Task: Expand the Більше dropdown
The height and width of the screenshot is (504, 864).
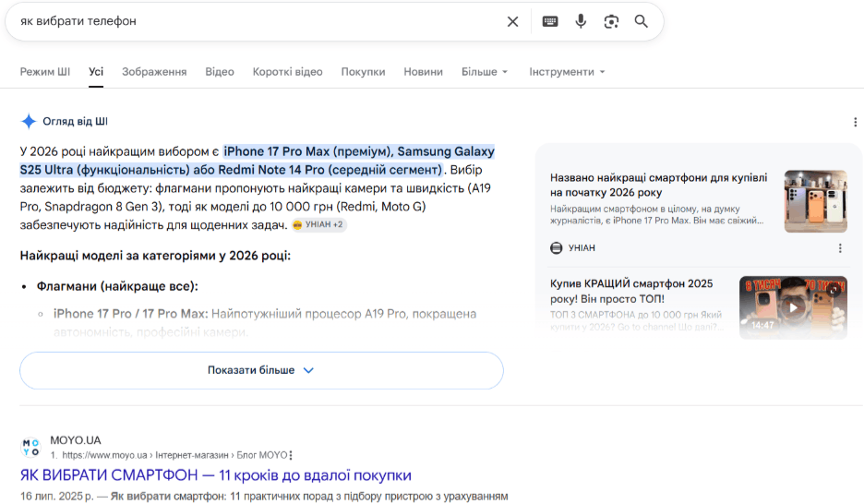Action: [x=485, y=72]
